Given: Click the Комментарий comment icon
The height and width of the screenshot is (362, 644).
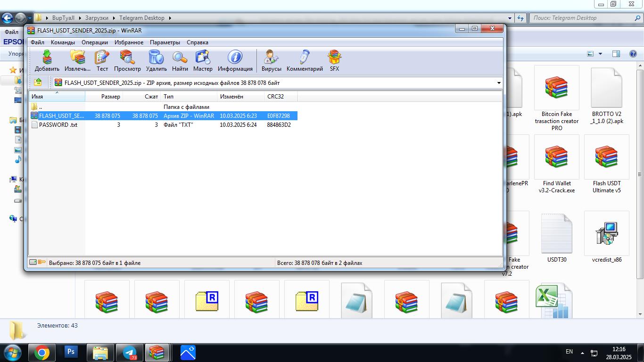Looking at the screenshot, I should [x=304, y=60].
